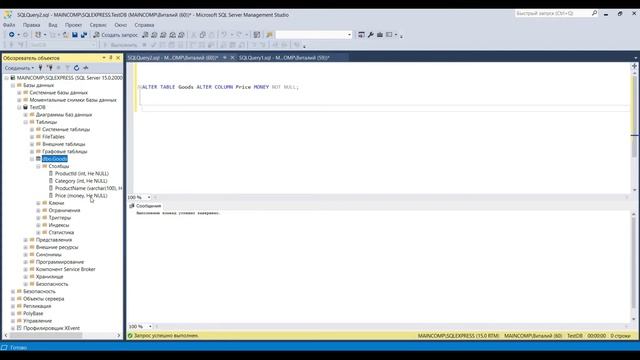
Task: Open the search combo box in the toolbar
Action: tap(314, 35)
